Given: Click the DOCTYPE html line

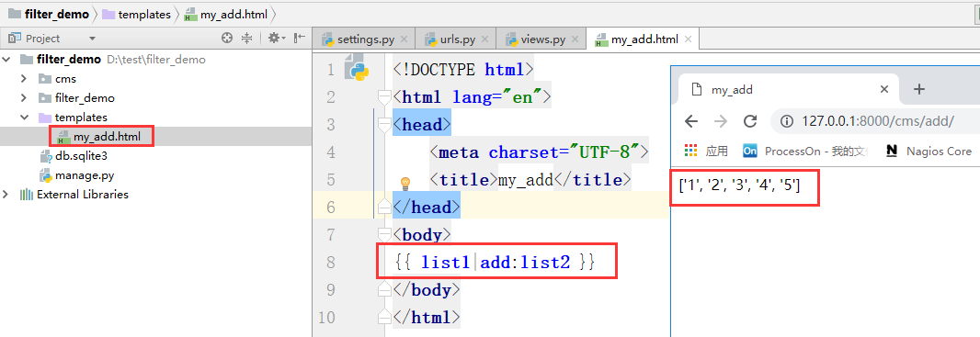Looking at the screenshot, I should 463,69.
